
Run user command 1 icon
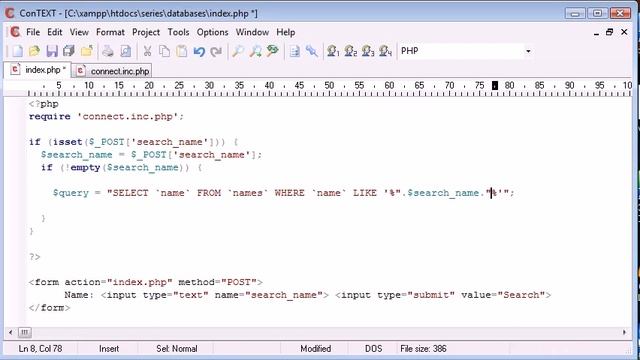333,51
